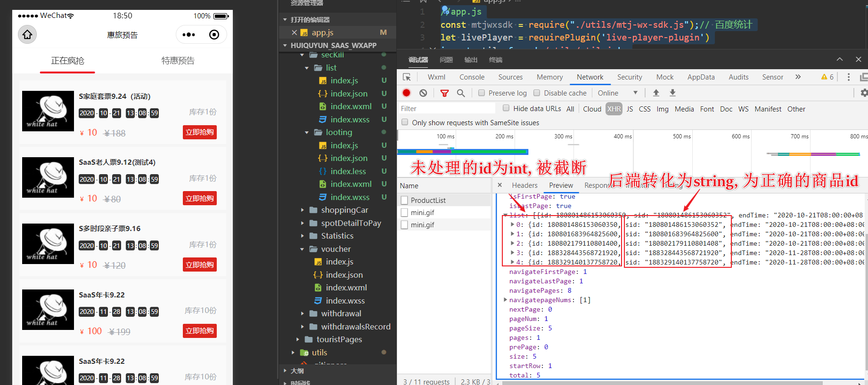The image size is (868, 385).
Task: Expand the shoppingCar folder
Action: point(302,210)
